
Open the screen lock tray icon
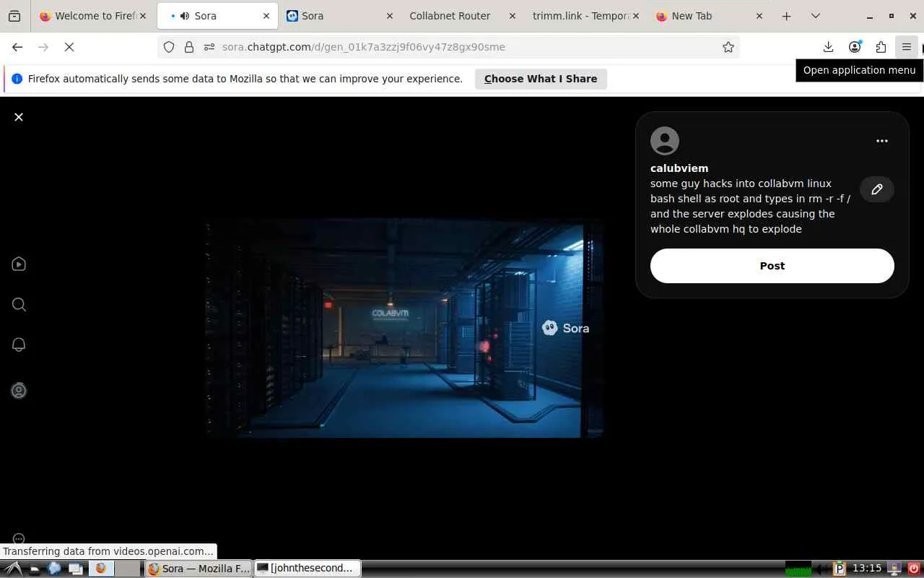coord(894,569)
